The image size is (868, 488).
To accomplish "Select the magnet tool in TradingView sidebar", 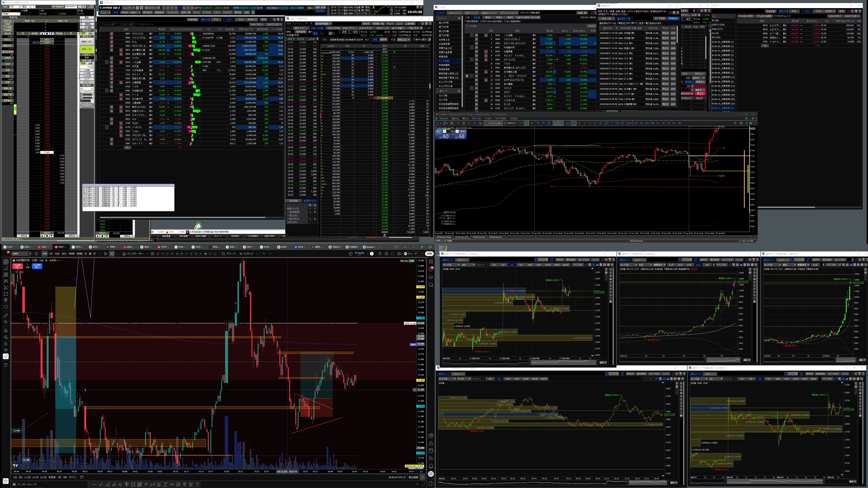I will coord(6,331).
